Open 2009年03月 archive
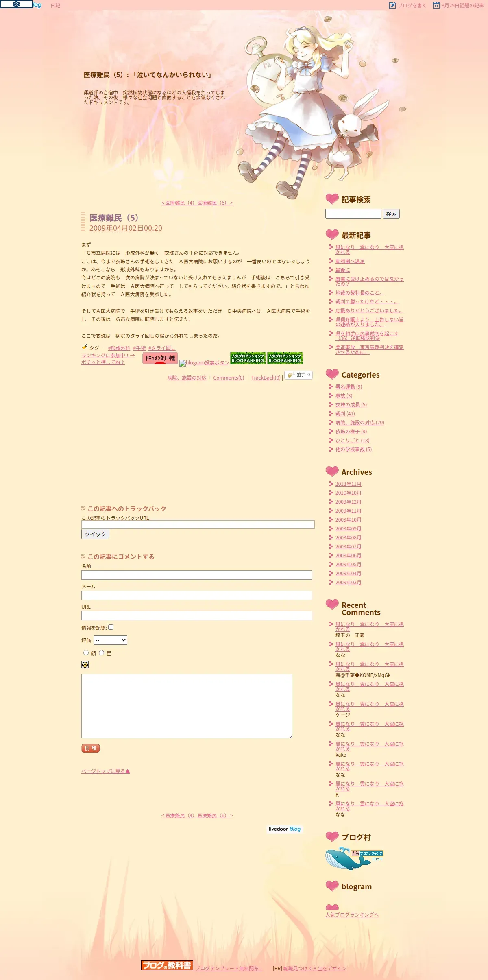This screenshot has width=488, height=980. pyautogui.click(x=349, y=583)
